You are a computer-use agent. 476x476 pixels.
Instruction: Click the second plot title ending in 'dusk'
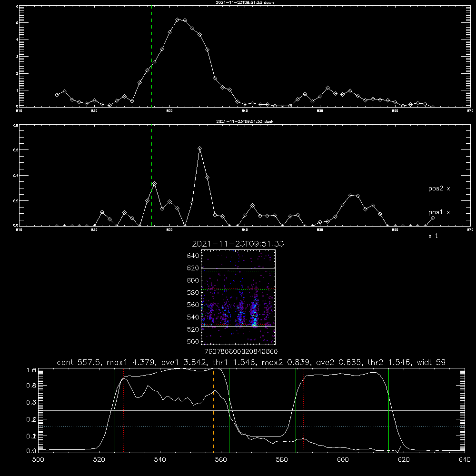(x=245, y=121)
